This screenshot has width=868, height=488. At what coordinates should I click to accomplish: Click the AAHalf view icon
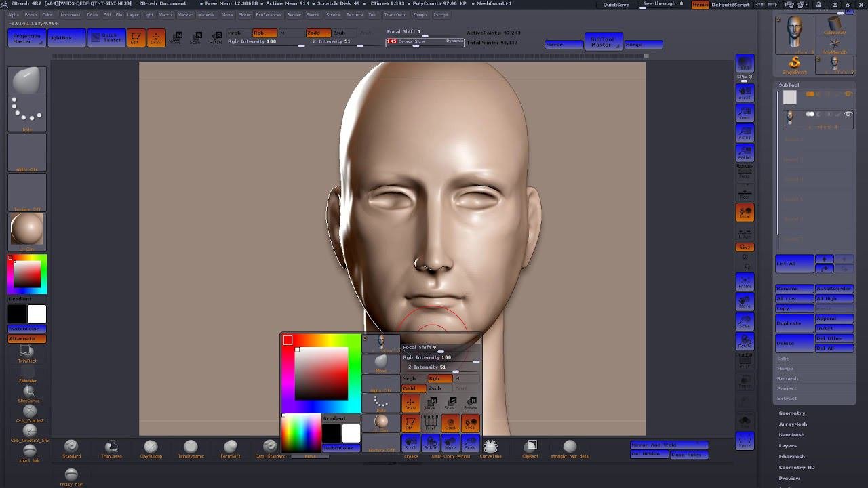(745, 154)
